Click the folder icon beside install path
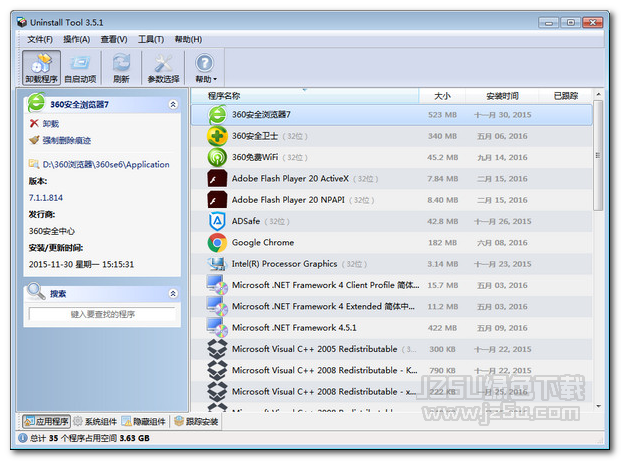This screenshot has width=621, height=461. point(34,164)
